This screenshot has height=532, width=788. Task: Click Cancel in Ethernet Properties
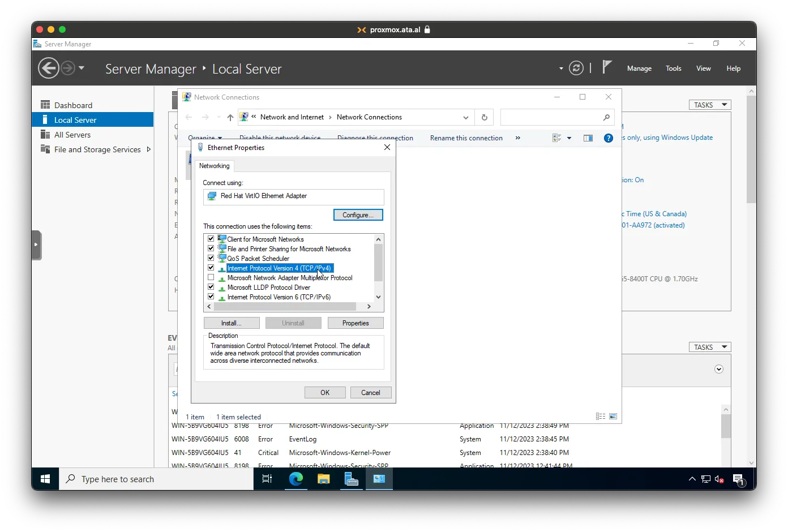click(x=371, y=393)
